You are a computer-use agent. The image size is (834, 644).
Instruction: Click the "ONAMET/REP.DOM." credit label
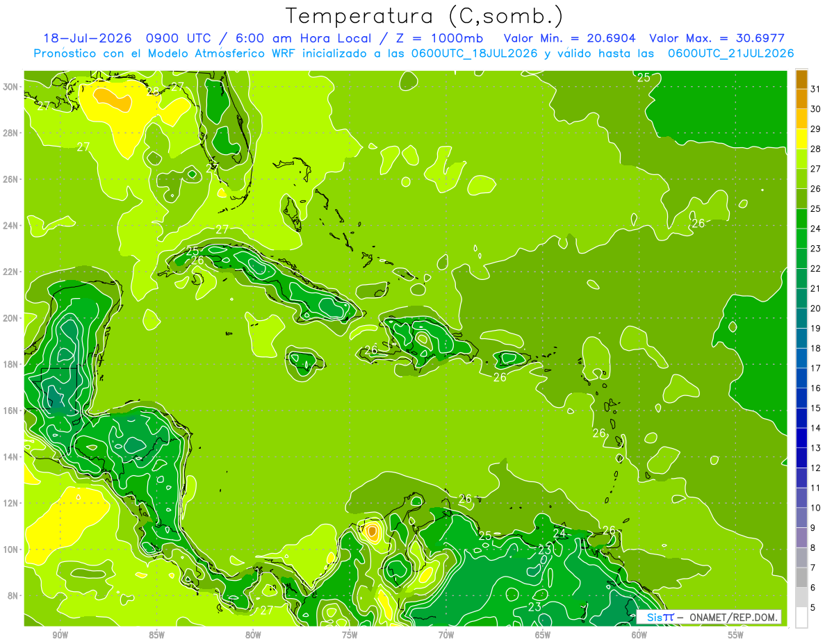coord(735,617)
